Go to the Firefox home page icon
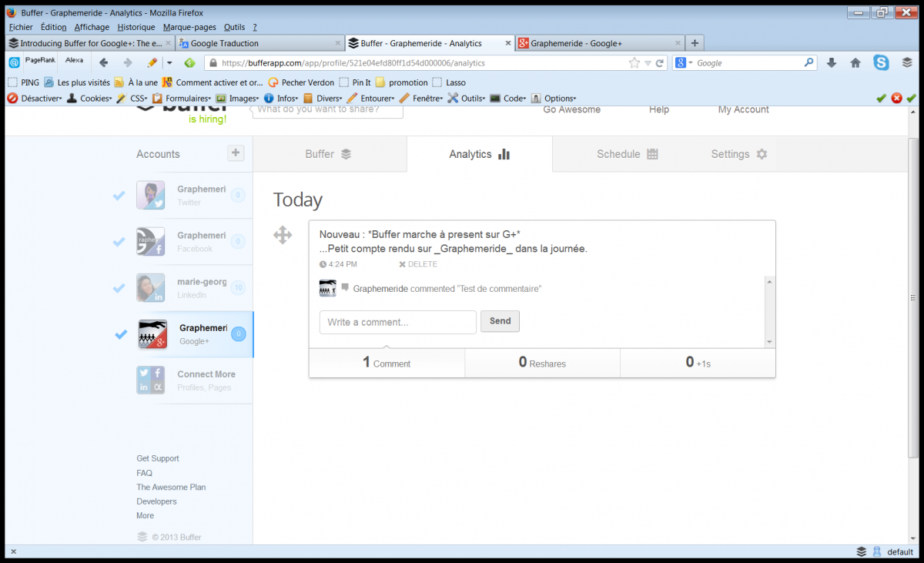 855,63
